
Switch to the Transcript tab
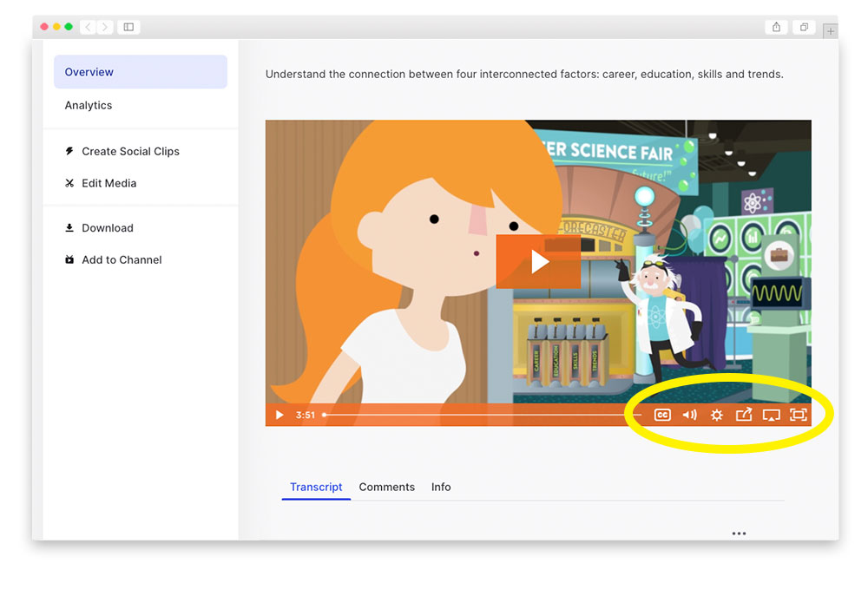pos(316,487)
